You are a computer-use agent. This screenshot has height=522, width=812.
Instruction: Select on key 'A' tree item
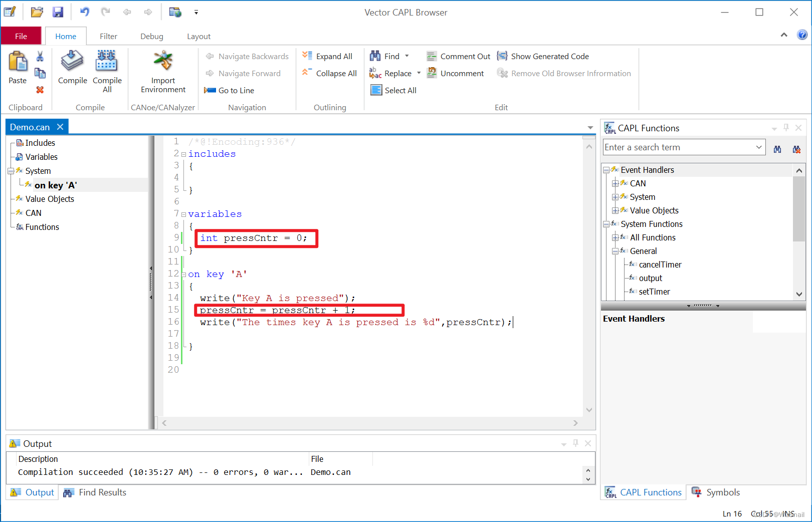point(56,185)
